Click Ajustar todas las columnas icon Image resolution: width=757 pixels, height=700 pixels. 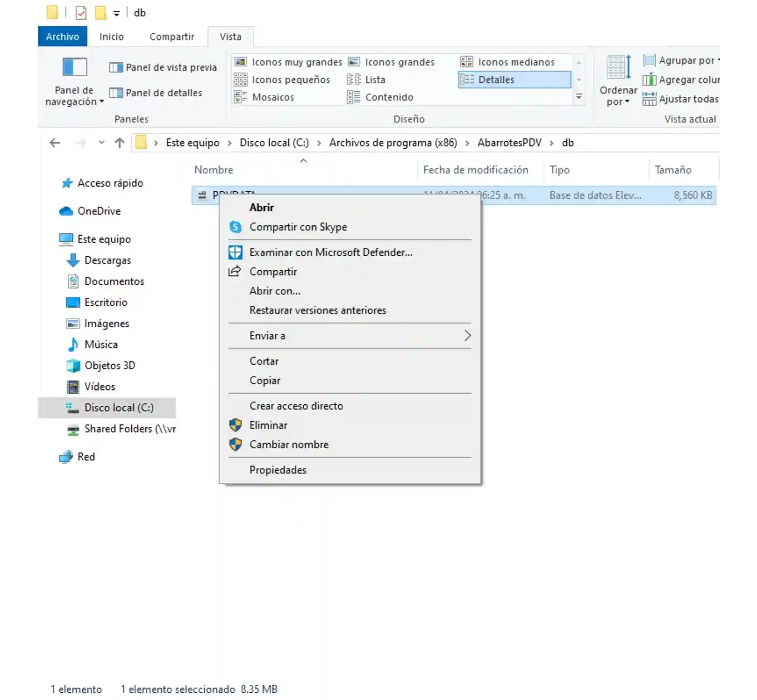[x=649, y=99]
